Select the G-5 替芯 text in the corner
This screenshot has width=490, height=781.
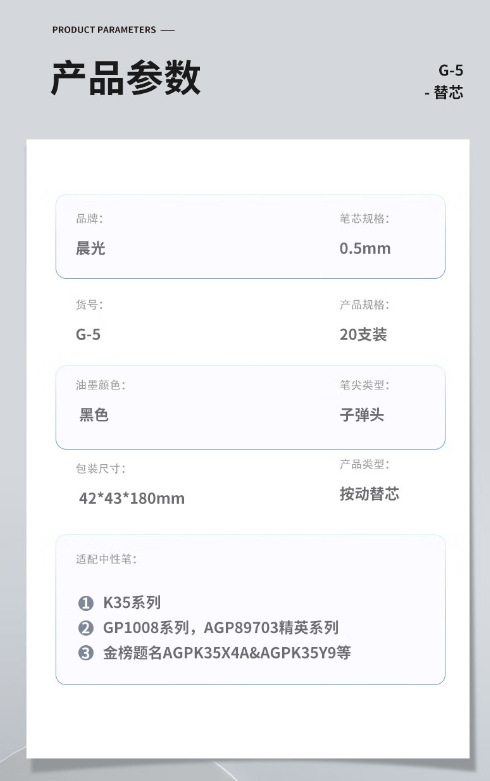444,81
